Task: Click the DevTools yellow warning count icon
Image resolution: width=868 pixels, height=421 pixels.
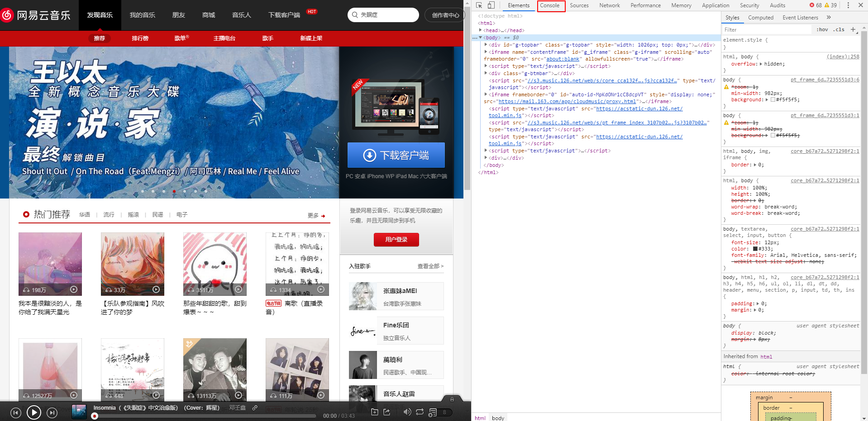Action: 827,5
